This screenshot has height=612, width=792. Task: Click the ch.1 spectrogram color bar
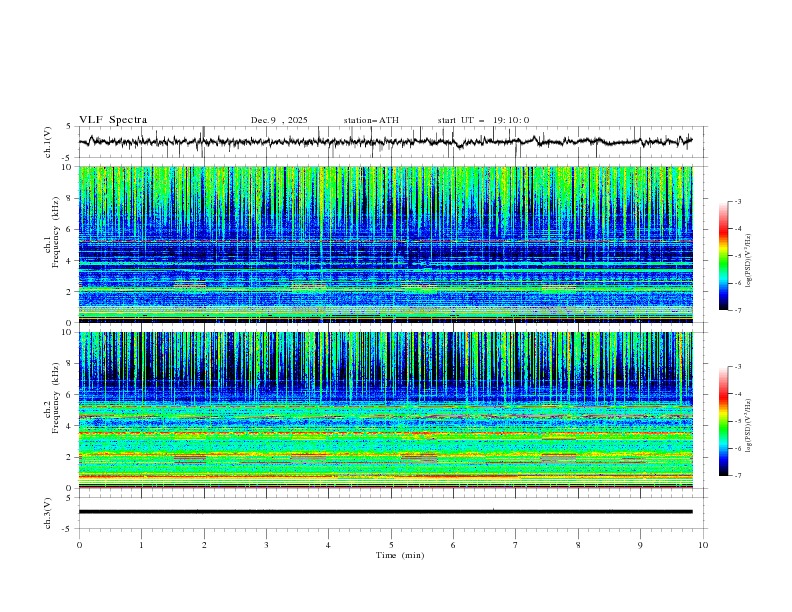(x=723, y=256)
